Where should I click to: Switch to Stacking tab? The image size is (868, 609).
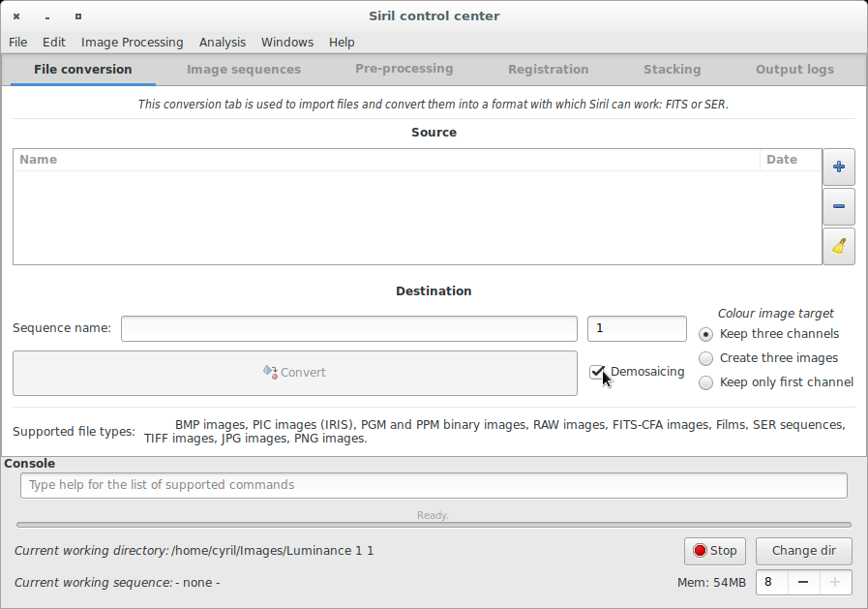click(x=672, y=69)
